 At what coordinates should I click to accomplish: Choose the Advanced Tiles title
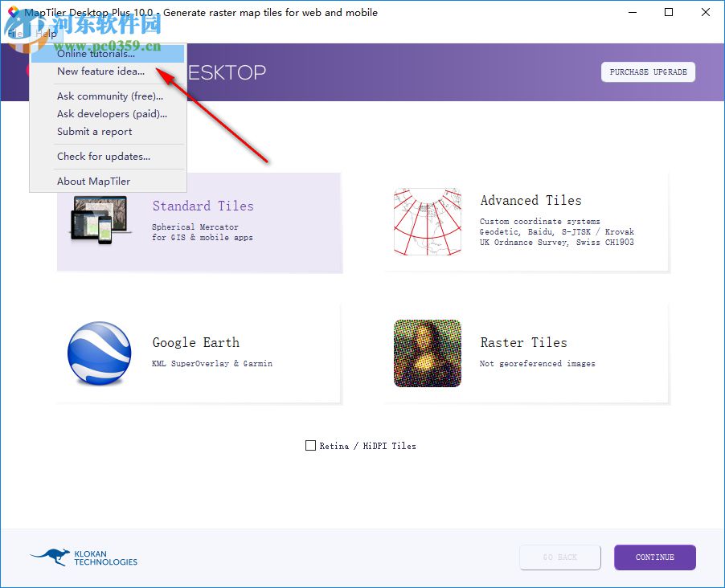click(x=530, y=200)
